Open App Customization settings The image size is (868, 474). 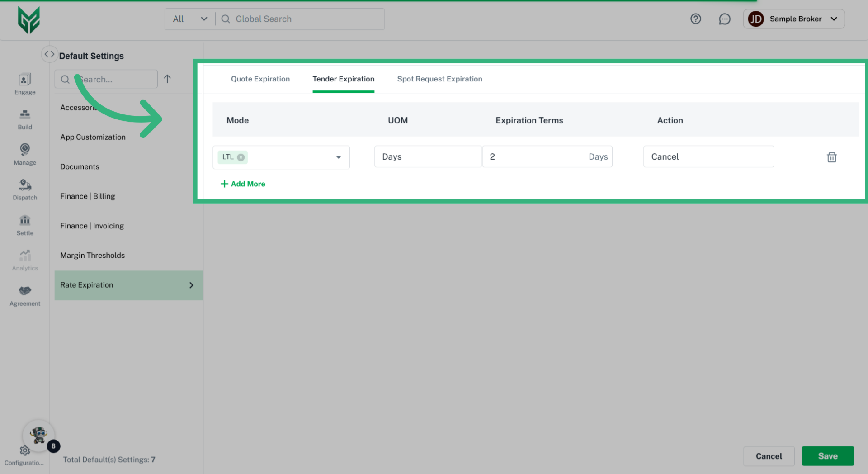coord(93,137)
